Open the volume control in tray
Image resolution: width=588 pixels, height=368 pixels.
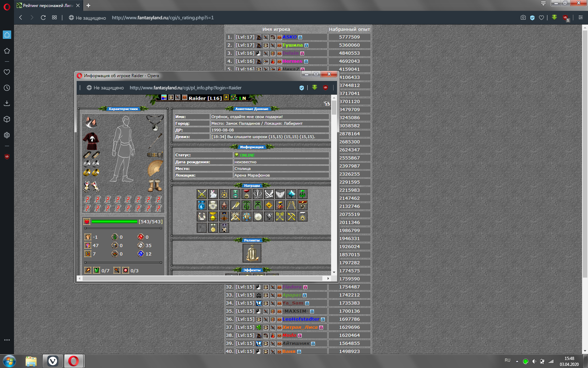coord(534,361)
